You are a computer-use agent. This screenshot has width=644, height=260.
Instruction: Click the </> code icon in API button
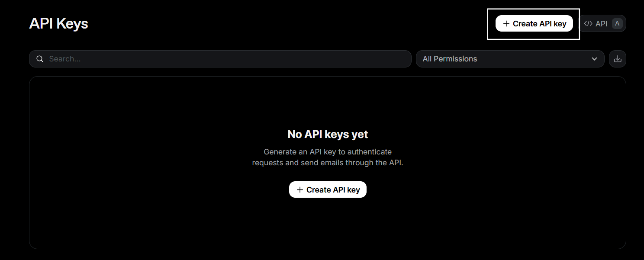point(588,23)
